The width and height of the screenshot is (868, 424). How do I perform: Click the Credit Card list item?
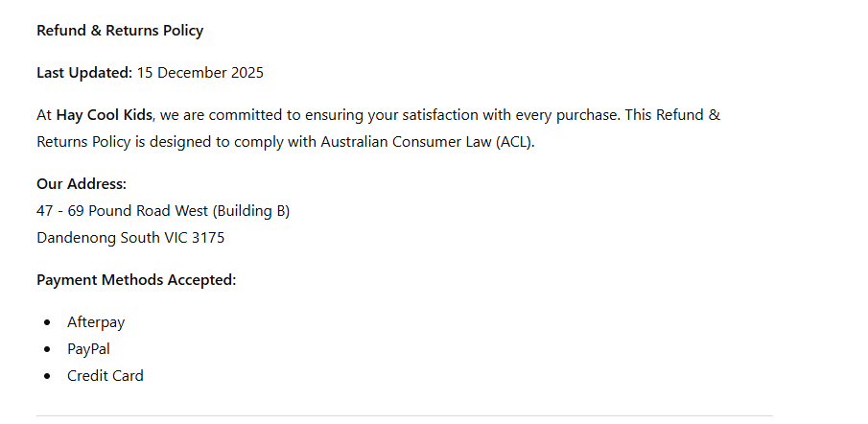pos(106,376)
